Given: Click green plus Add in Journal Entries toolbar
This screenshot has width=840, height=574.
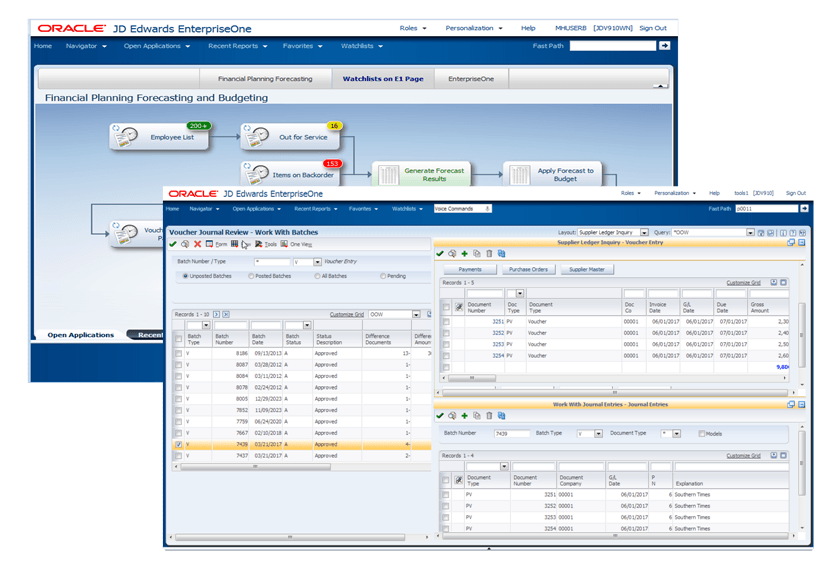Looking at the screenshot, I should (464, 416).
